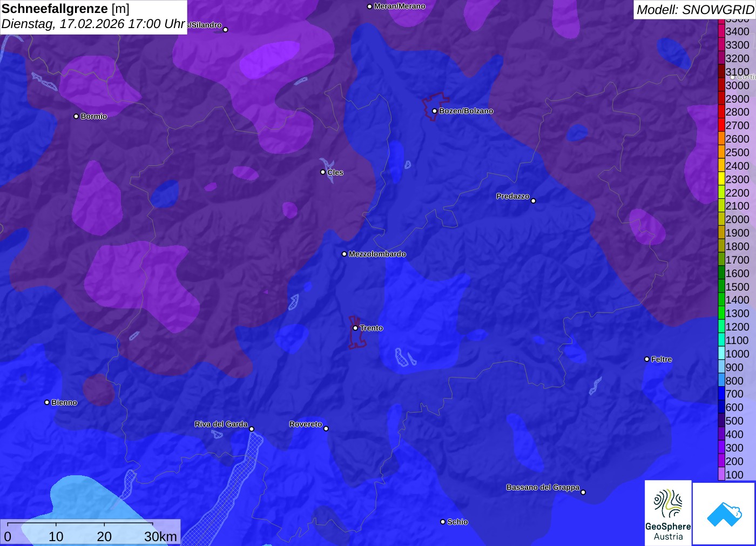
Task: Select the Cles marker dot
Action: click(323, 172)
